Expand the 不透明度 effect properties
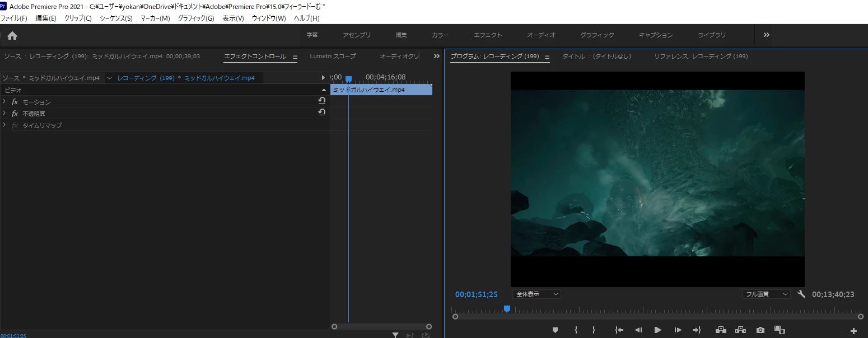Screen dimensions: 868x338 tap(4, 113)
